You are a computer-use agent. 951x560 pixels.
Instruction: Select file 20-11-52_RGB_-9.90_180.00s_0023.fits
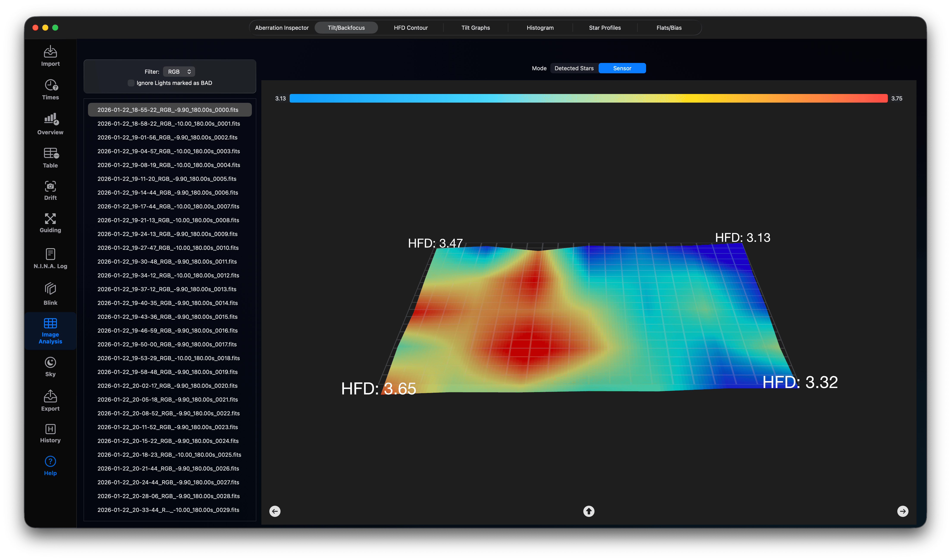tap(169, 427)
